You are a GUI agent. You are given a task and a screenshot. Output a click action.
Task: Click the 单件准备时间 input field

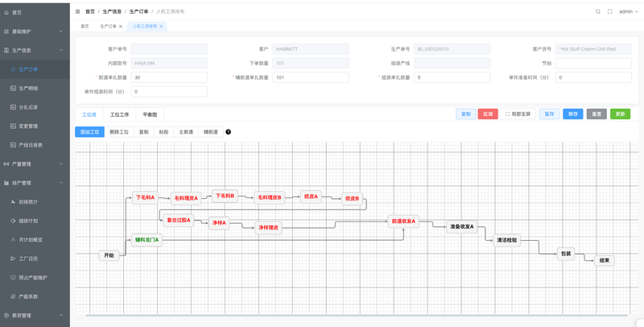pyautogui.click(x=593, y=77)
